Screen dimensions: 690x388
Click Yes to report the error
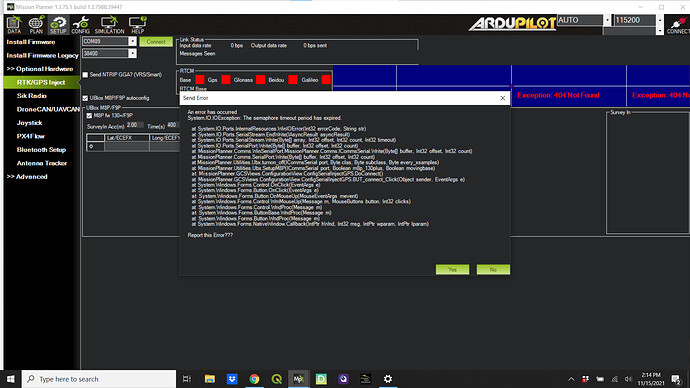tap(452, 269)
